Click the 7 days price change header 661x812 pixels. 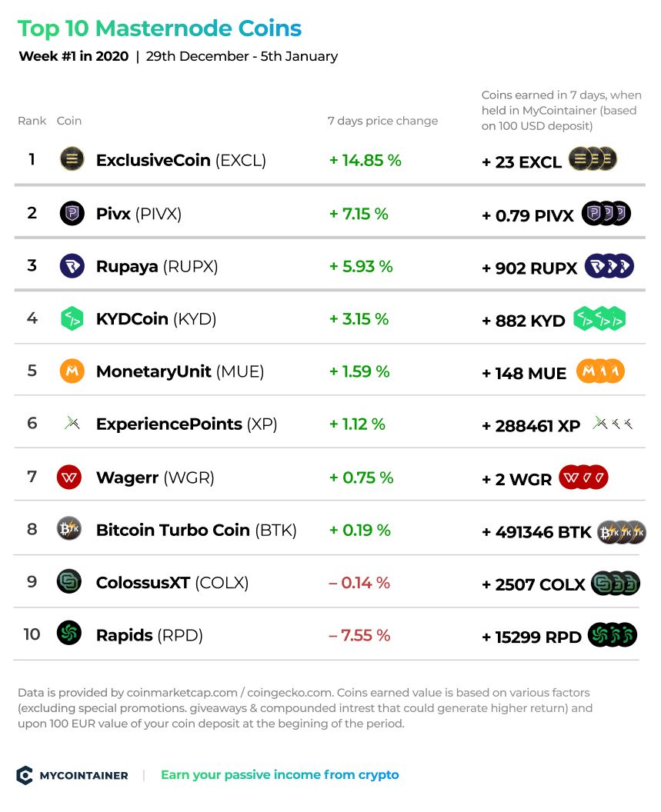[x=382, y=121]
